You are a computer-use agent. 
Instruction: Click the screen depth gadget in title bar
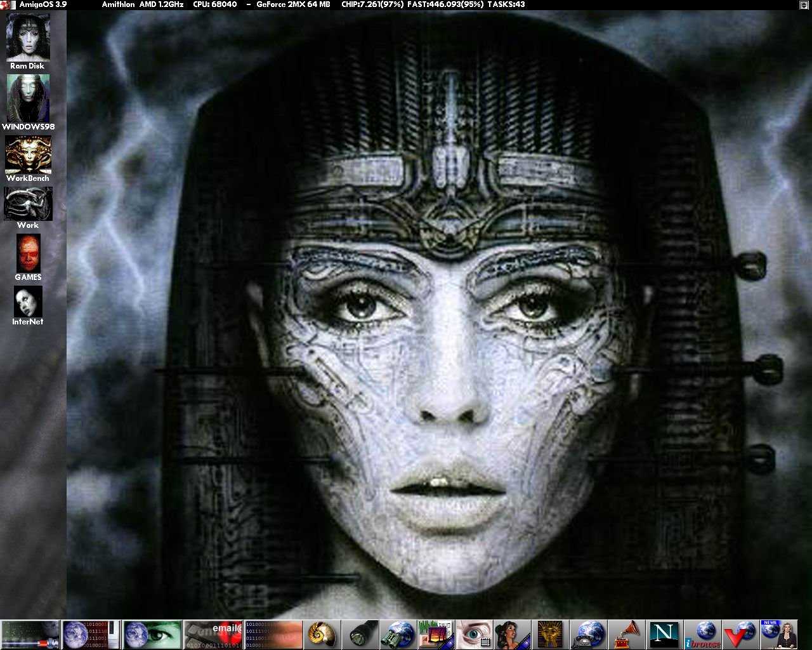coord(805,4)
